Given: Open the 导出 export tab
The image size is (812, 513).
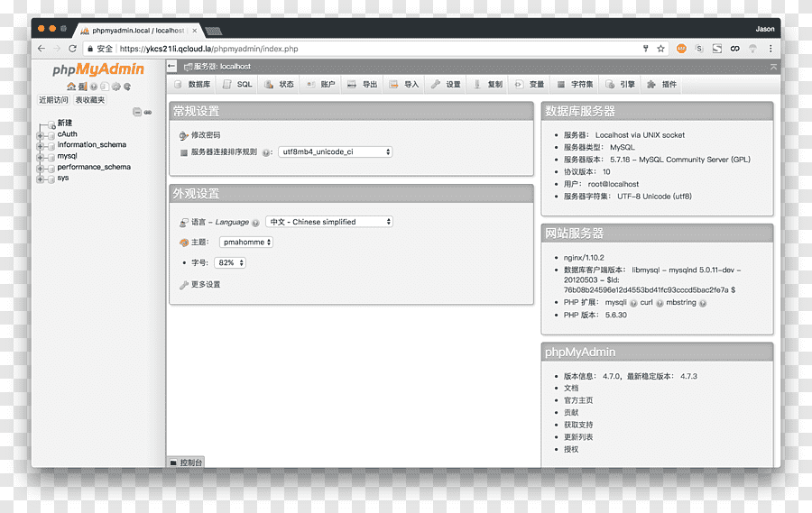Looking at the screenshot, I should coord(363,85).
